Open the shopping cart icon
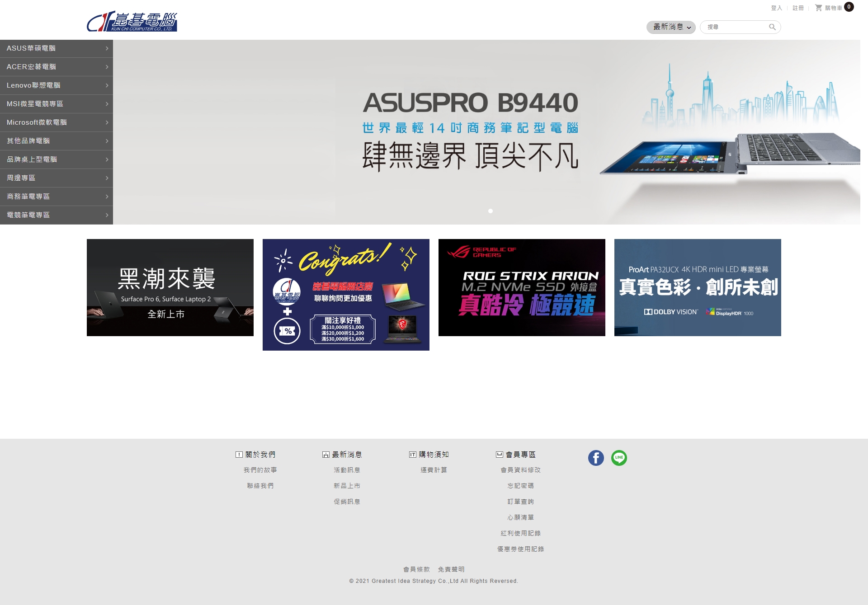 [818, 8]
